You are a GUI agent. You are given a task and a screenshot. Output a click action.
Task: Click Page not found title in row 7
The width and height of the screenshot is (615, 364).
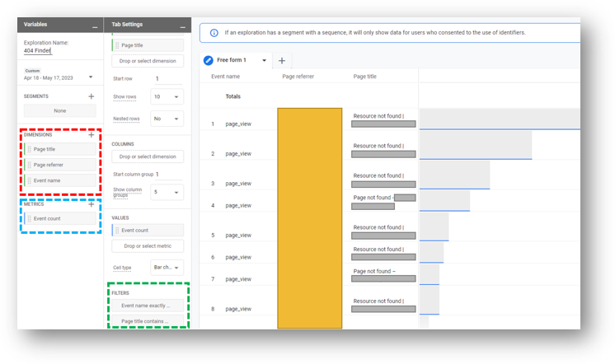[374, 272]
